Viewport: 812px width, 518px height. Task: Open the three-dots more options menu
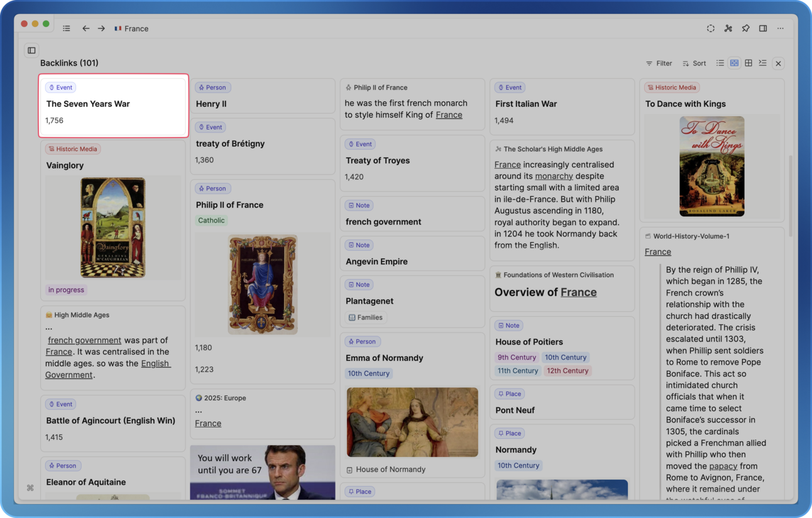[x=781, y=28]
